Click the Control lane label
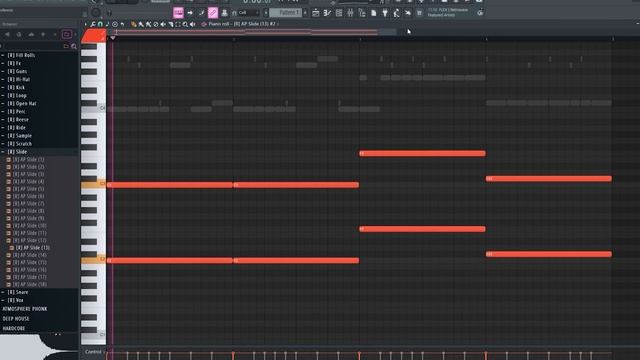Viewport: 640px width, 360px height. [93, 352]
